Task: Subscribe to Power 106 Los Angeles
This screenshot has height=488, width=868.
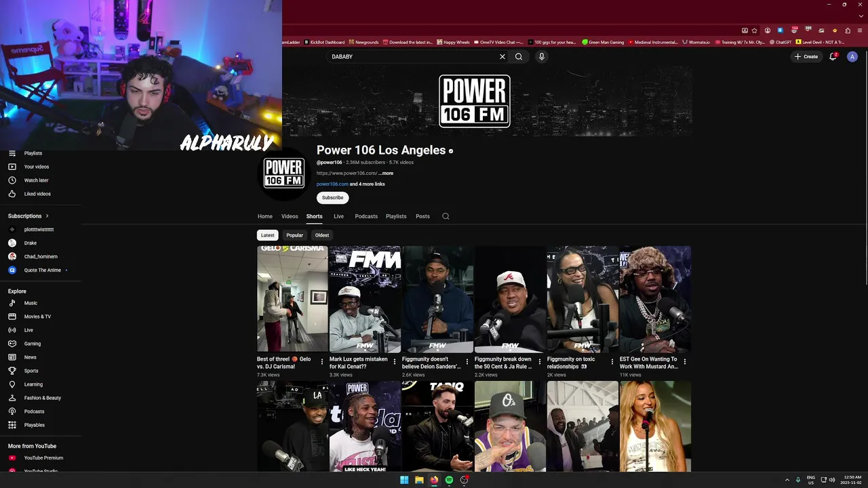Action: tap(332, 198)
